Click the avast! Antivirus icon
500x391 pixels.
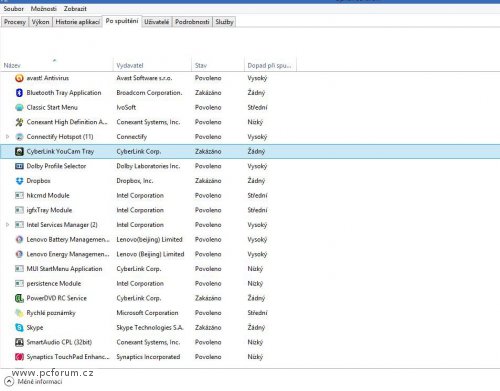(19, 78)
